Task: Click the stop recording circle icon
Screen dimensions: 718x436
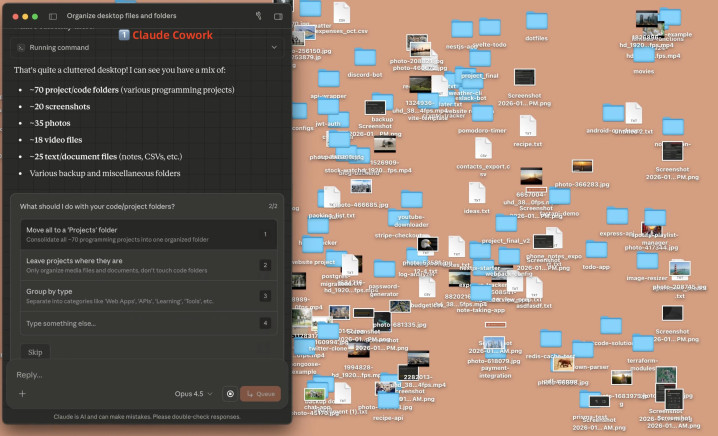Action: (230, 394)
